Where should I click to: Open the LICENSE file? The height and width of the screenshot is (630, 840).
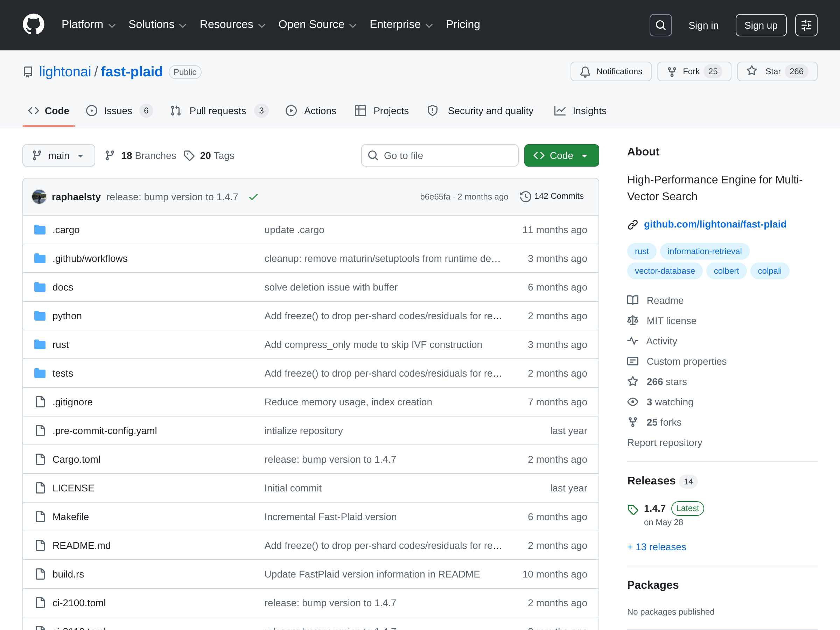tap(73, 488)
